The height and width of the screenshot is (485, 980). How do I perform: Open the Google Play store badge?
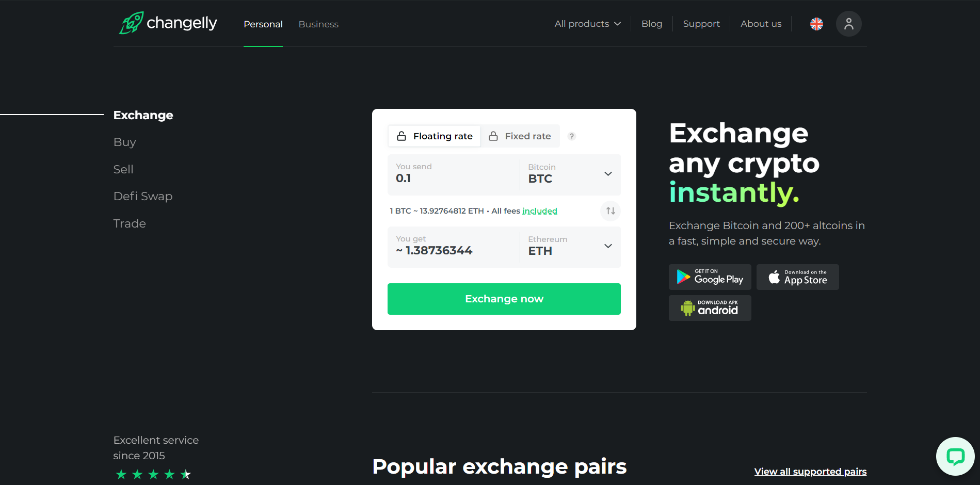tap(710, 277)
